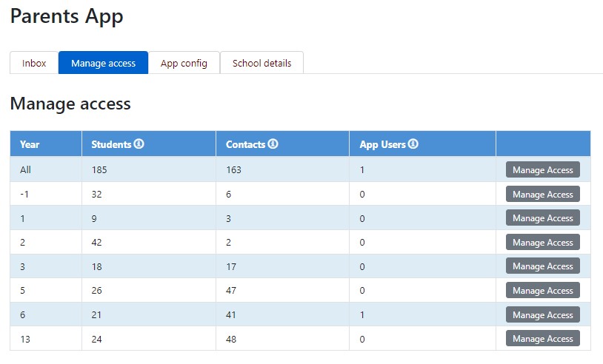Viewport: 603px width, 364px height.
Task: Open Manage Access for year 2
Action: [x=542, y=242]
